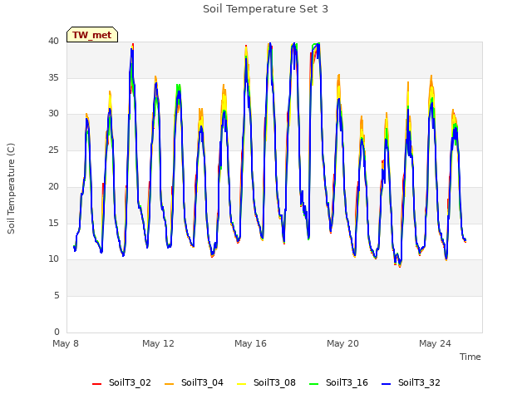The height and width of the screenshot is (399, 532).
Task: Click the Time x-axis title
Action: click(470, 357)
